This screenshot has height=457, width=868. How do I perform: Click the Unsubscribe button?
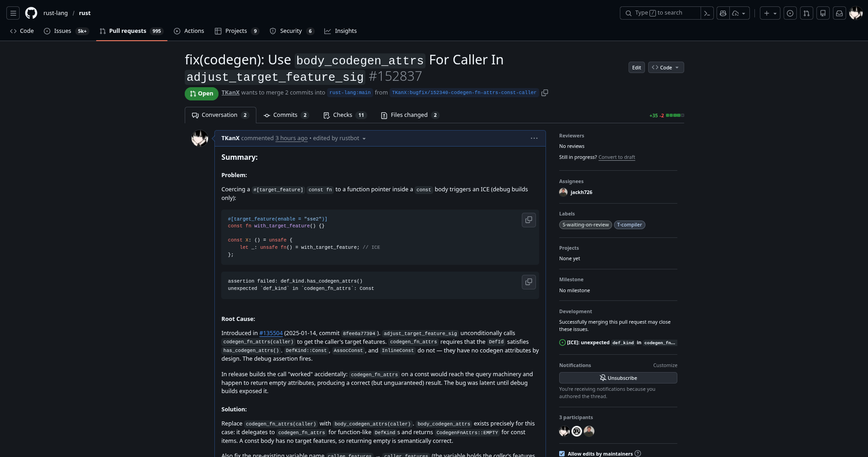[x=618, y=378]
